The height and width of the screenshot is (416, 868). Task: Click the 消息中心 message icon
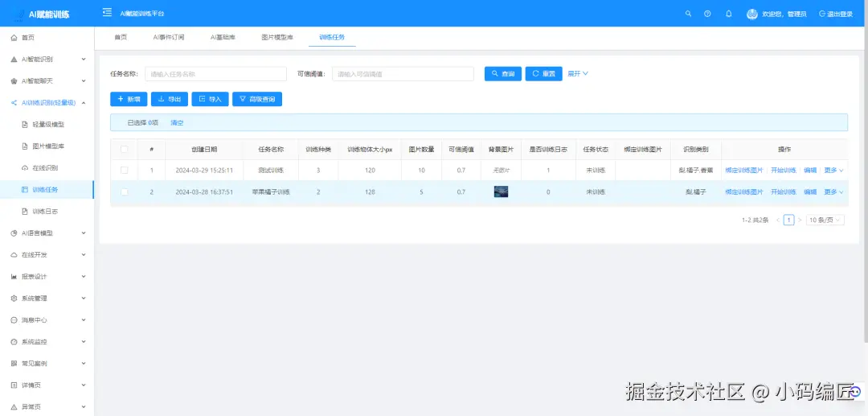point(14,320)
